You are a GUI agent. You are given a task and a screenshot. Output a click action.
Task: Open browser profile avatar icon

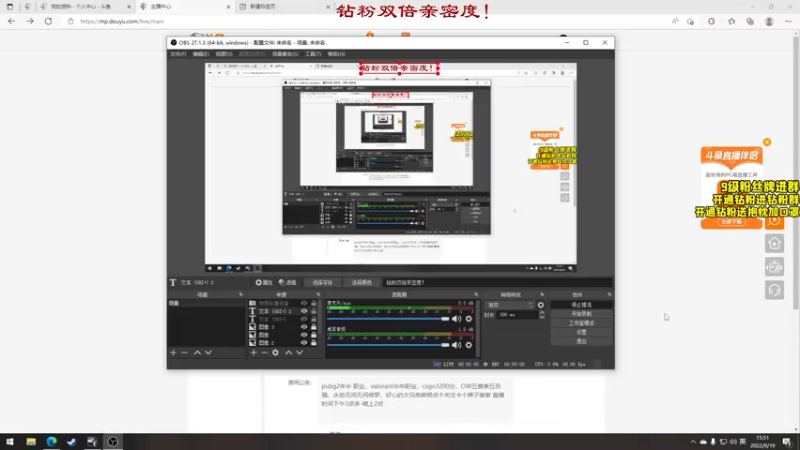[769, 21]
